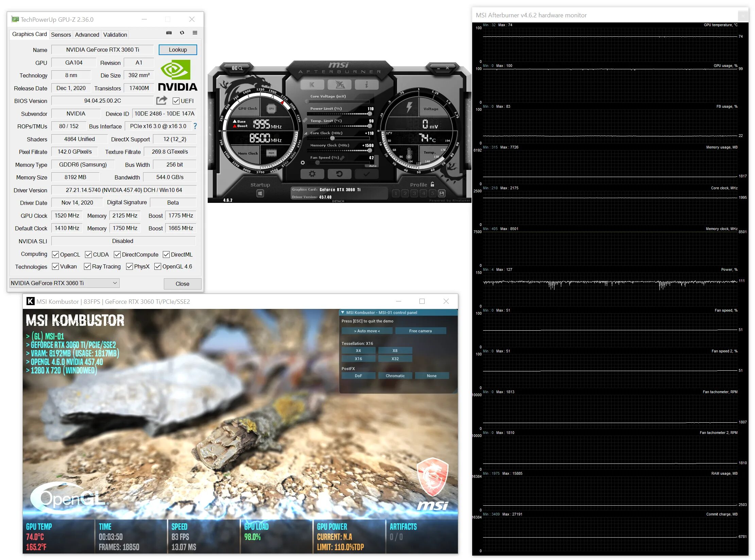Image resolution: width=755 pixels, height=560 pixels.
Task: Click the Bus Interface question mark
Action: coord(195,126)
